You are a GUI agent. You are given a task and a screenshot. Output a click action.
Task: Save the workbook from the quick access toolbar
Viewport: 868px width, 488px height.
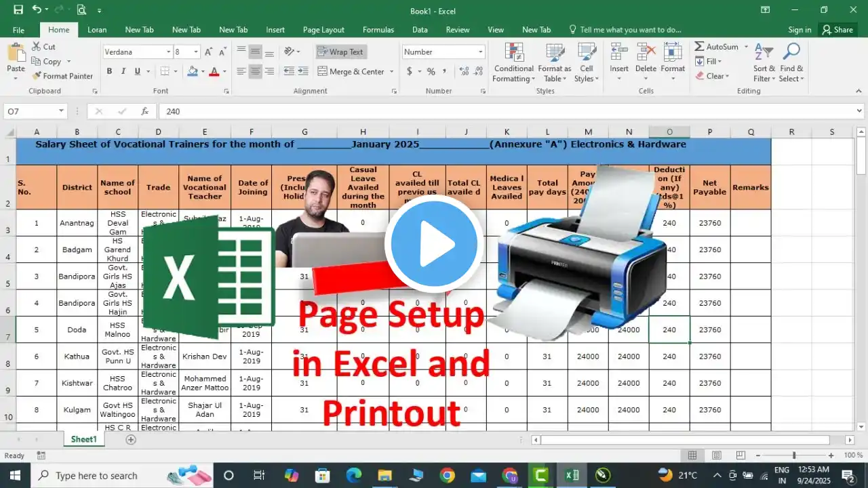[18, 10]
